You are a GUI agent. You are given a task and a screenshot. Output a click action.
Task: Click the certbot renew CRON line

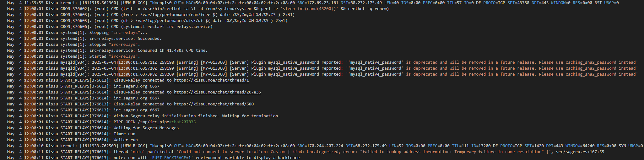coord(198,9)
